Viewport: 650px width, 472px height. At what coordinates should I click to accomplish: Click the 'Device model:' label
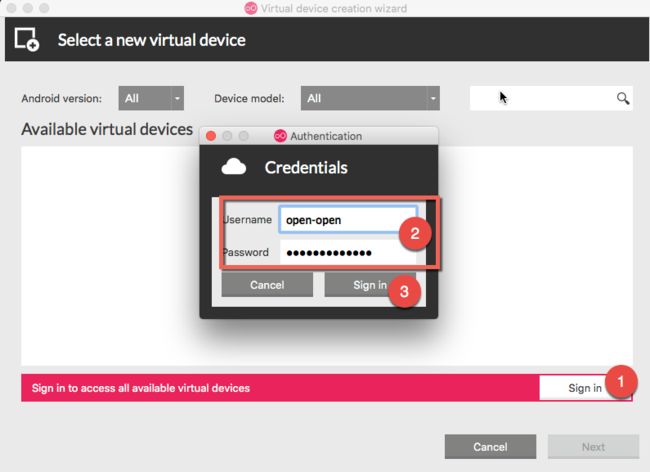coord(249,99)
